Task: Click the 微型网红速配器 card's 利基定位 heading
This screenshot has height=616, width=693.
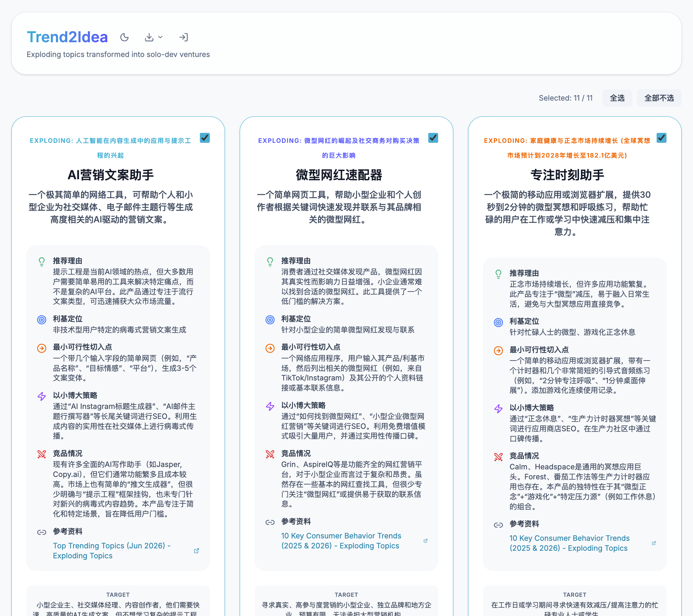Action: pos(296,319)
